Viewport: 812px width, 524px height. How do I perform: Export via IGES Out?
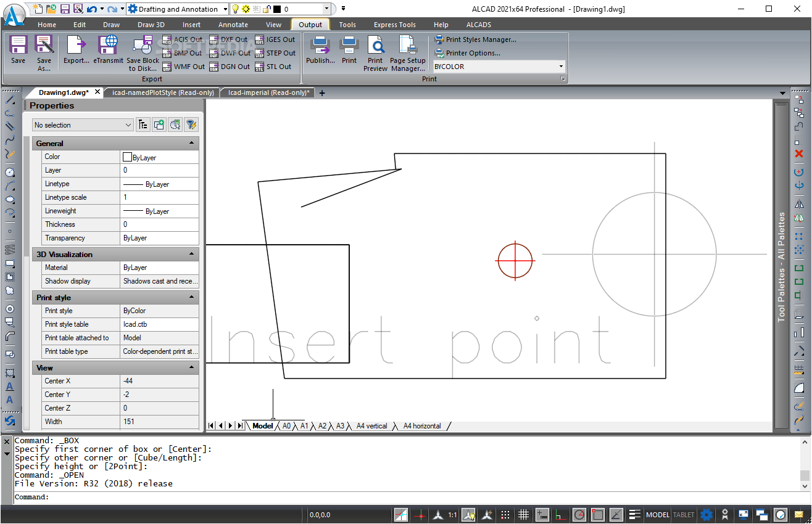(275, 39)
